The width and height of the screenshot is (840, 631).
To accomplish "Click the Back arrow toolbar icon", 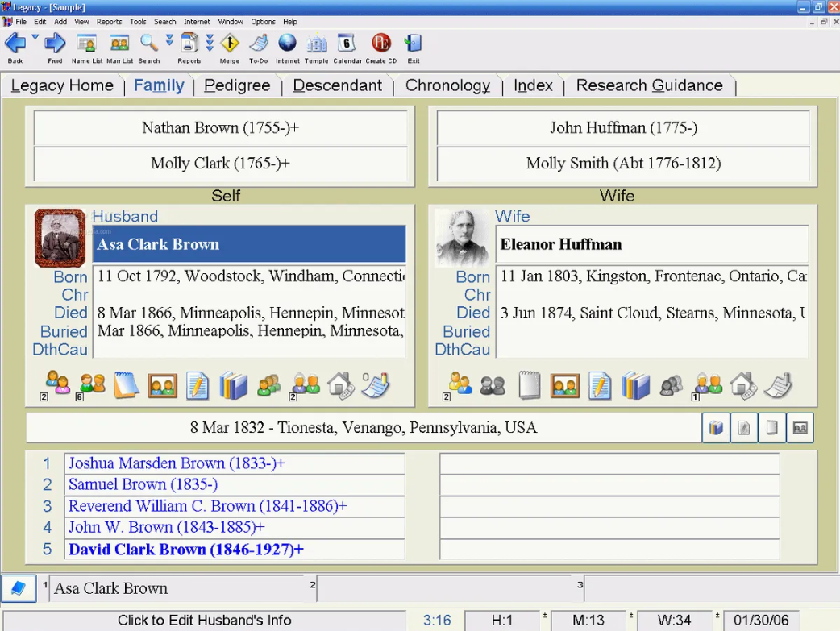I will pyautogui.click(x=15, y=44).
